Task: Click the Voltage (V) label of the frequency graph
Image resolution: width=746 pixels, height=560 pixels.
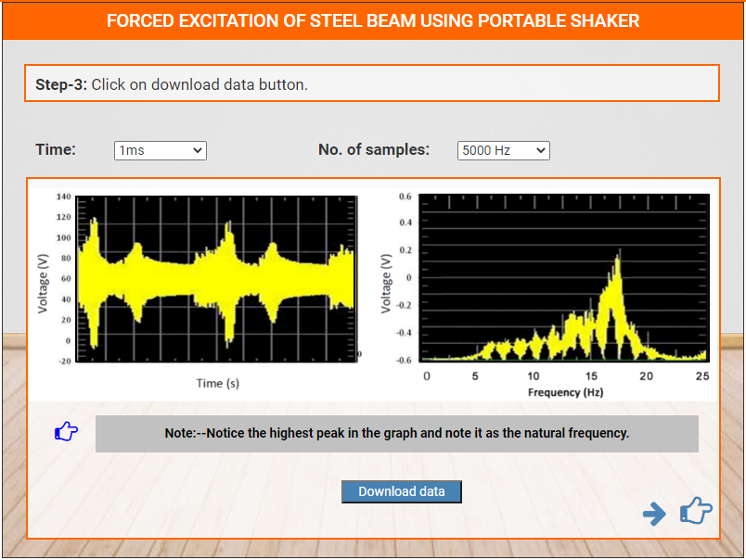Action: click(x=386, y=278)
